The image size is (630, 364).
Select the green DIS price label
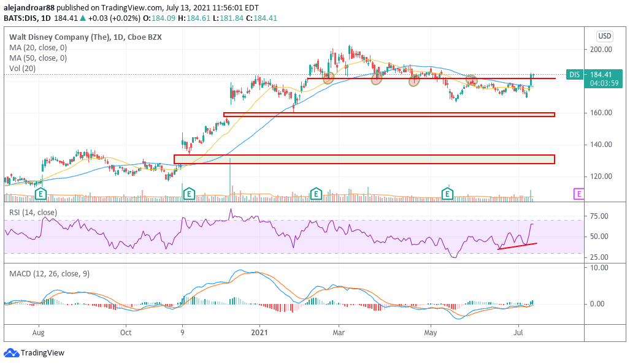(x=575, y=75)
